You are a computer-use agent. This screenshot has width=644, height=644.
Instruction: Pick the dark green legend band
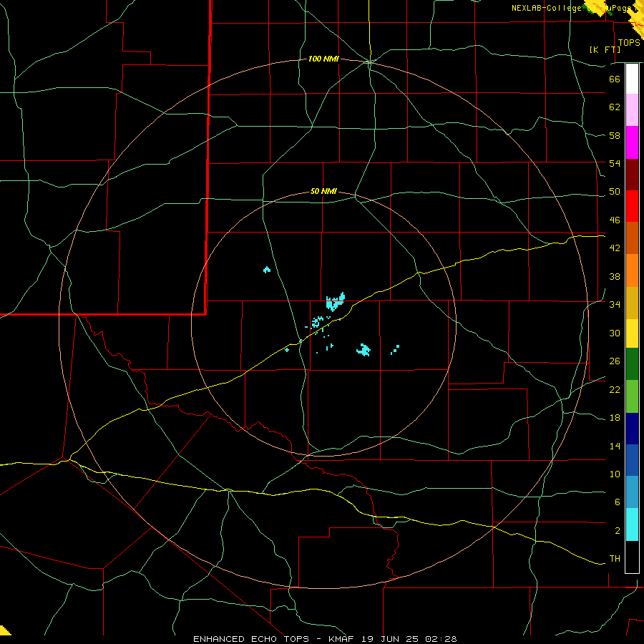pyautogui.click(x=632, y=364)
